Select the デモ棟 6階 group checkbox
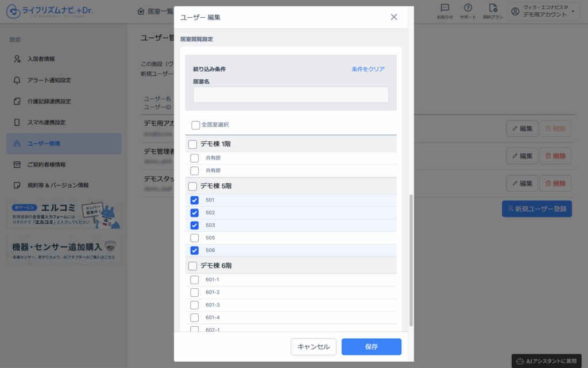The height and width of the screenshot is (368, 588). 192,266
